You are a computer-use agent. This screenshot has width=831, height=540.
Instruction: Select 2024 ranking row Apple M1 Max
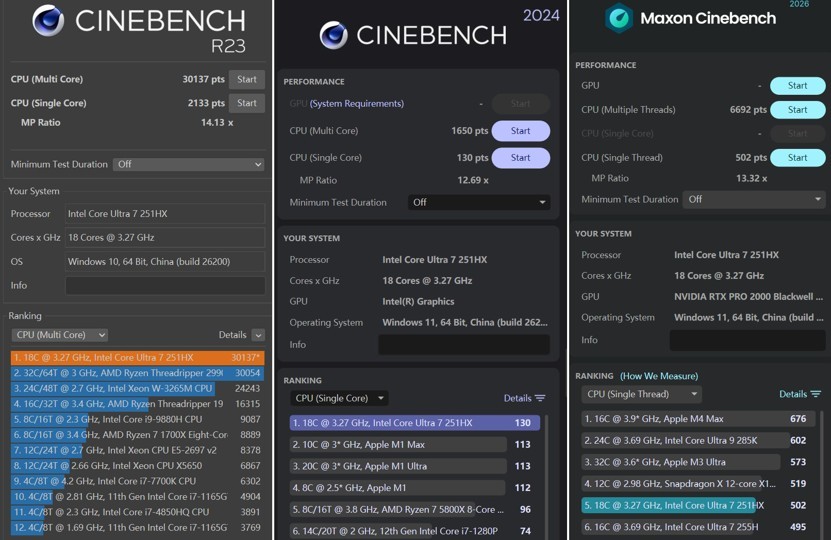click(x=415, y=444)
